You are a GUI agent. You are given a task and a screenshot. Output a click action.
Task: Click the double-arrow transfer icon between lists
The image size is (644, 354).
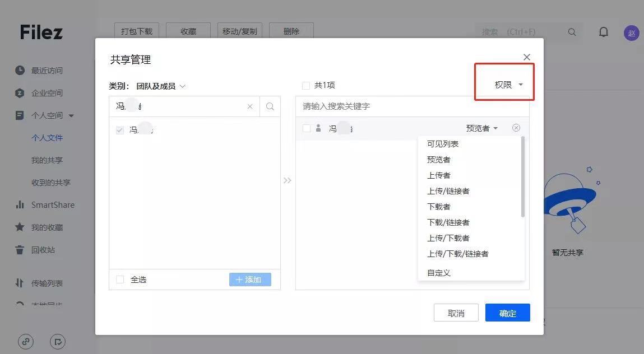[x=288, y=180]
